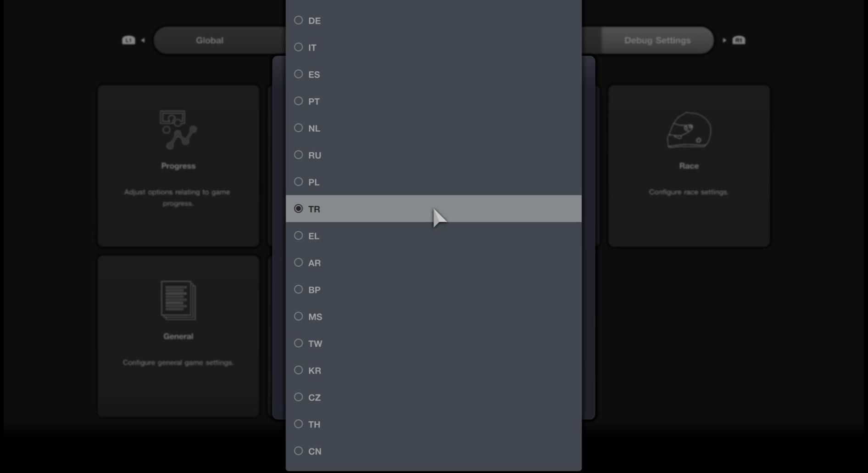The width and height of the screenshot is (868, 473).
Task: Switch to the Debug Settings tab
Action: tap(657, 40)
